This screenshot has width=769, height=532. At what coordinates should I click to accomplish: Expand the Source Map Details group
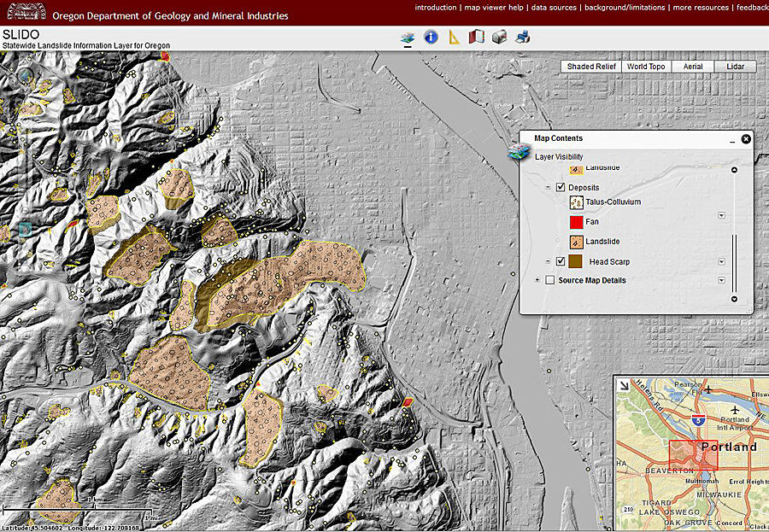[x=536, y=280]
